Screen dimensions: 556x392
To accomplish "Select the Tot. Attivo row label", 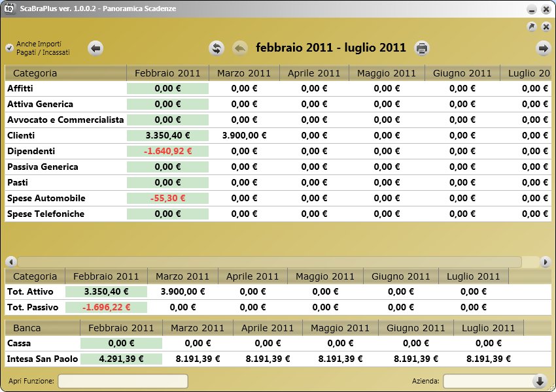I will [x=30, y=292].
